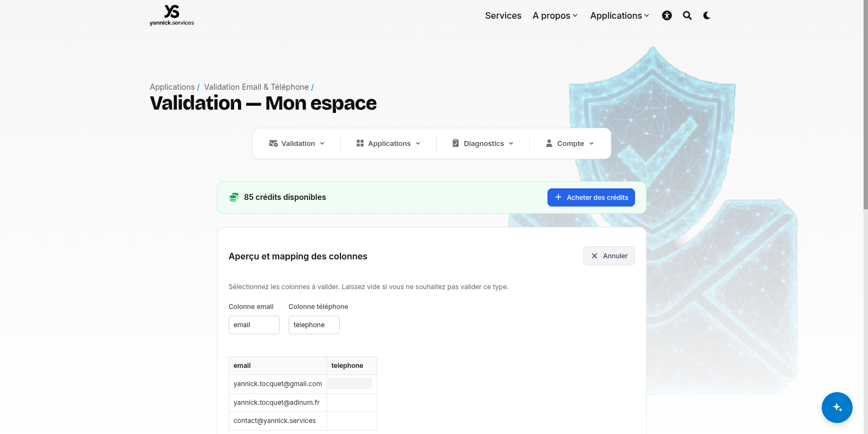868x434 pixels.
Task: Expand the A propos menu chevron
Action: pyautogui.click(x=575, y=15)
